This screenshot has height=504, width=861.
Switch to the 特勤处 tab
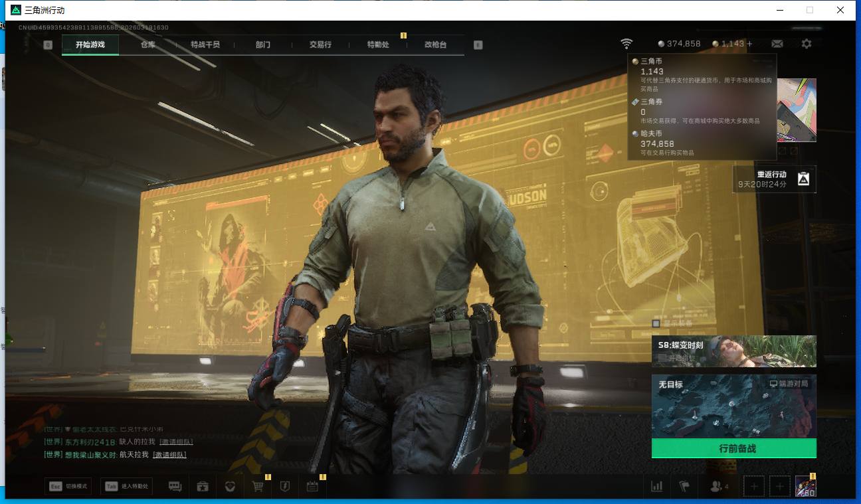tap(378, 44)
